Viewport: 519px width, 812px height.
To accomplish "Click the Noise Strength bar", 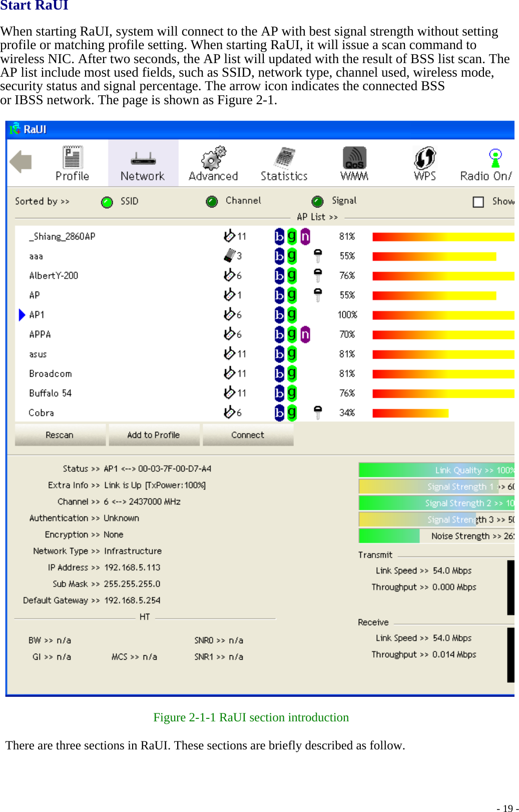I will [436, 536].
